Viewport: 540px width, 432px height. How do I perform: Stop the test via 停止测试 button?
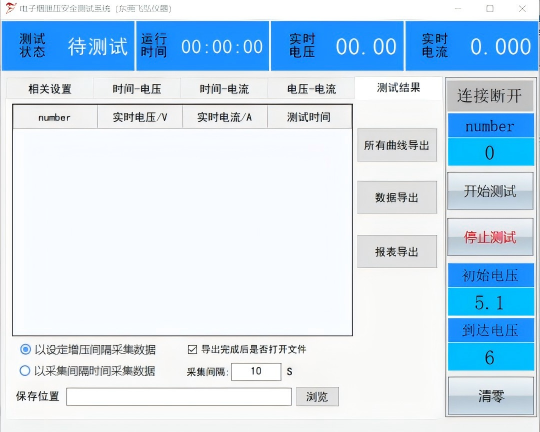pyautogui.click(x=490, y=237)
